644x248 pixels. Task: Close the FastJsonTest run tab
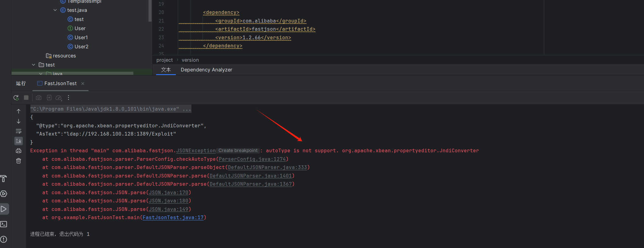83,84
